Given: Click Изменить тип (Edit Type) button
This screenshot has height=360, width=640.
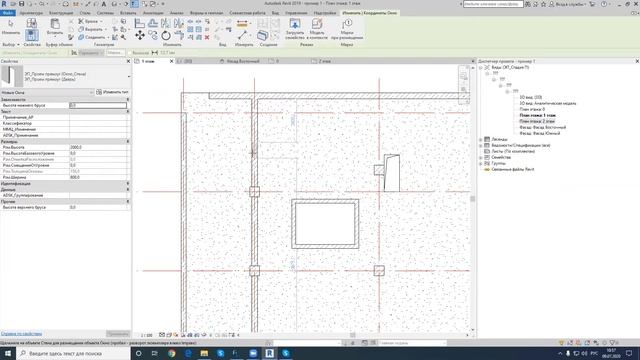Looking at the screenshot, I should tap(112, 92).
